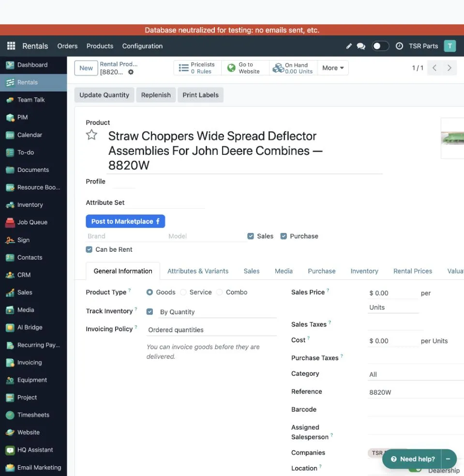The image size is (464, 476).
Task: Open the Invoicing Policy dropdown
Action: click(211, 330)
